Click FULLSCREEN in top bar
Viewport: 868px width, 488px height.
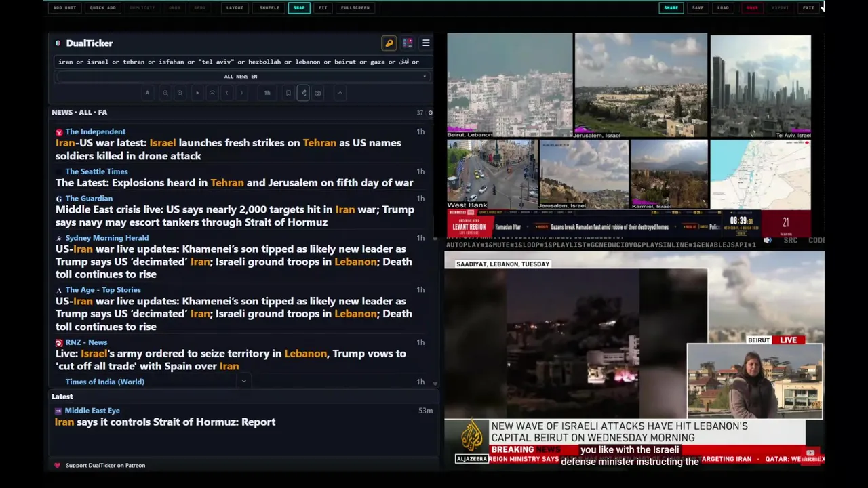click(355, 8)
